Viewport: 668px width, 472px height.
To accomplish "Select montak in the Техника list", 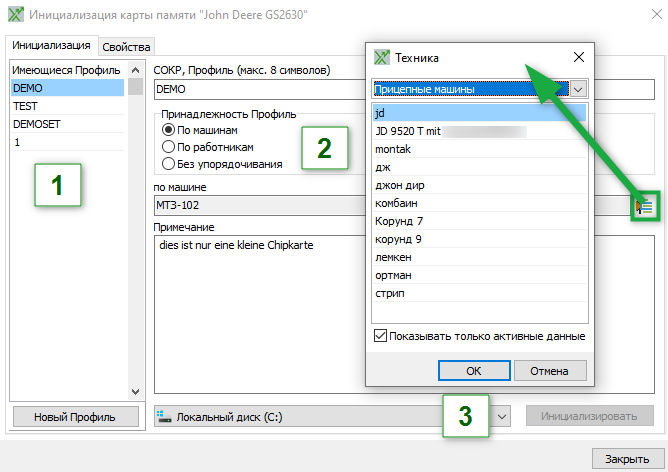I will pos(480,149).
